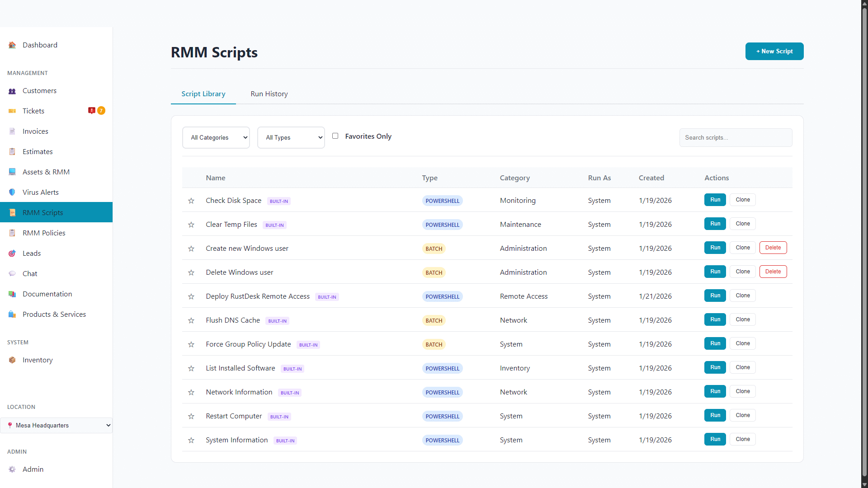Open the Mesa Headquarters location dropdown
868x488 pixels.
[x=56, y=425]
